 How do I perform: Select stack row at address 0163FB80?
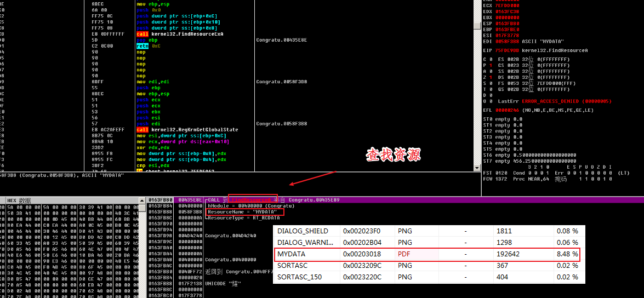pyautogui.click(x=314, y=200)
